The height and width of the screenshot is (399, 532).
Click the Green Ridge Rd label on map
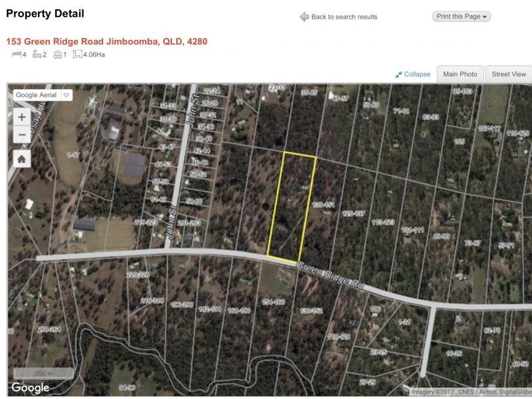331,275
